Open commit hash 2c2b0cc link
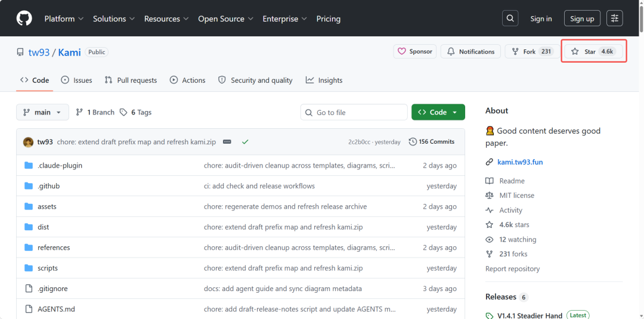This screenshot has width=644, height=319. (x=360, y=142)
